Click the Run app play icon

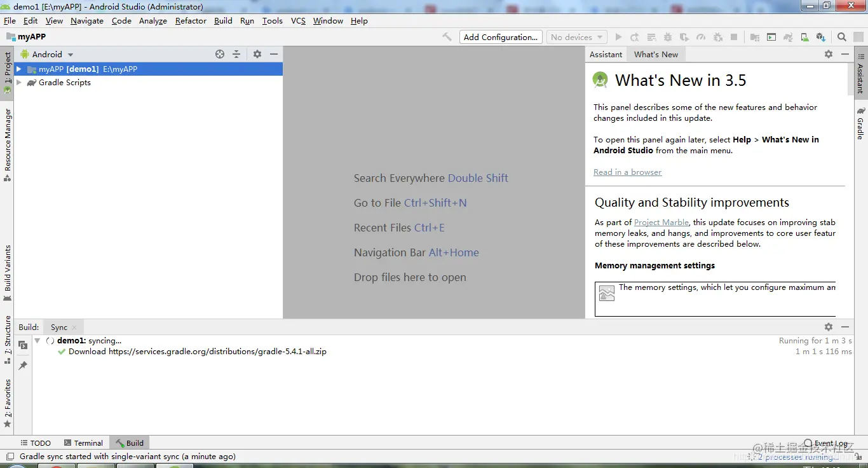(x=618, y=37)
